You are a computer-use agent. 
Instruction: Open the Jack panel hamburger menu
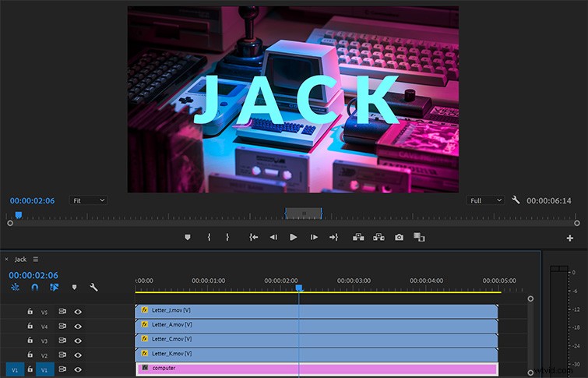(x=35, y=259)
